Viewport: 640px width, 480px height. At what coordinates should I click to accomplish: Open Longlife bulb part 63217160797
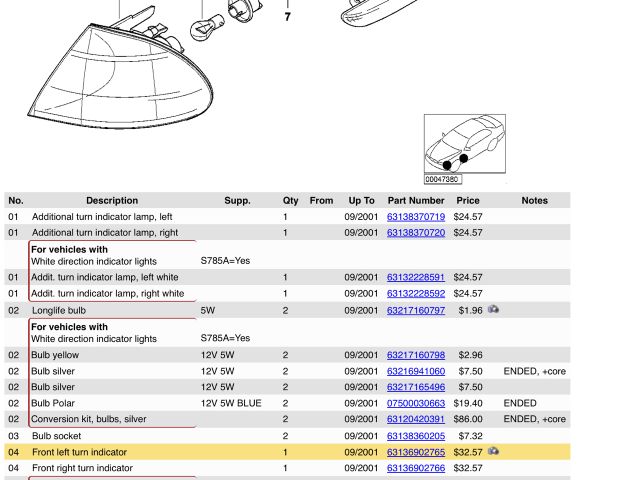pyautogui.click(x=415, y=310)
